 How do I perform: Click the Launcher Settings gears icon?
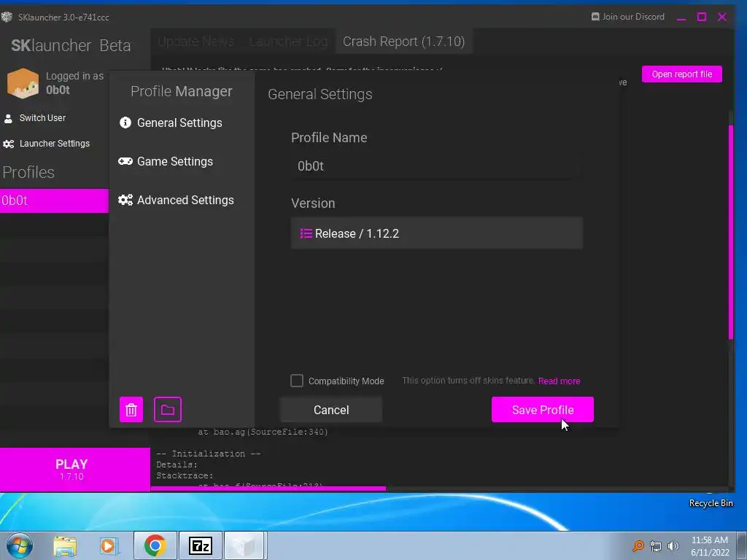9,144
